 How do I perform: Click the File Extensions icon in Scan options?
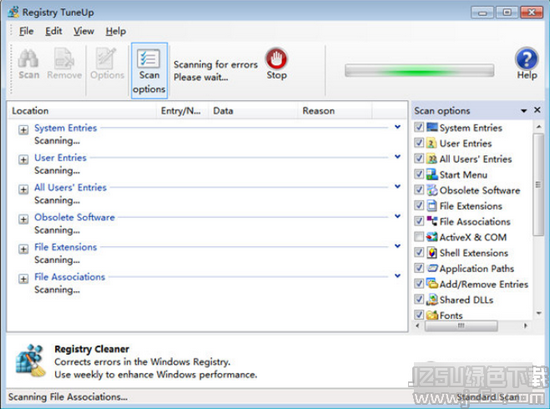(431, 206)
